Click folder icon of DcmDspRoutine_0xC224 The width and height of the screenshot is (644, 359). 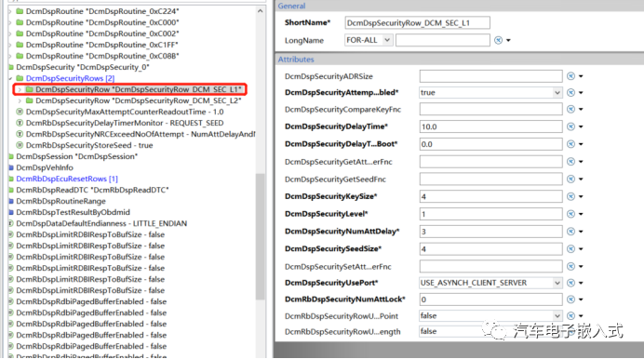pyautogui.click(x=20, y=11)
